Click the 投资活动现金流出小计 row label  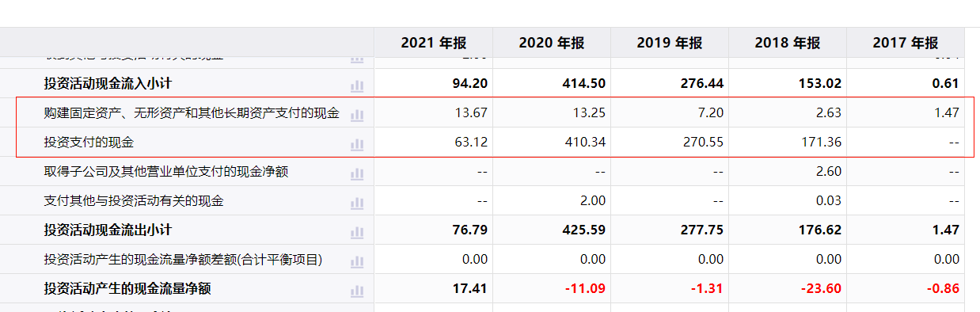pyautogui.click(x=108, y=230)
